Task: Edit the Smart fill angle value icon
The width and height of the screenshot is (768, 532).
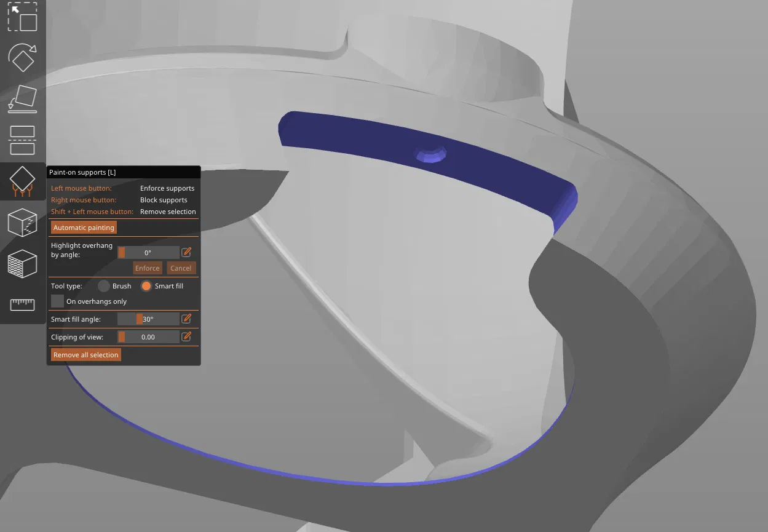Action: (187, 319)
